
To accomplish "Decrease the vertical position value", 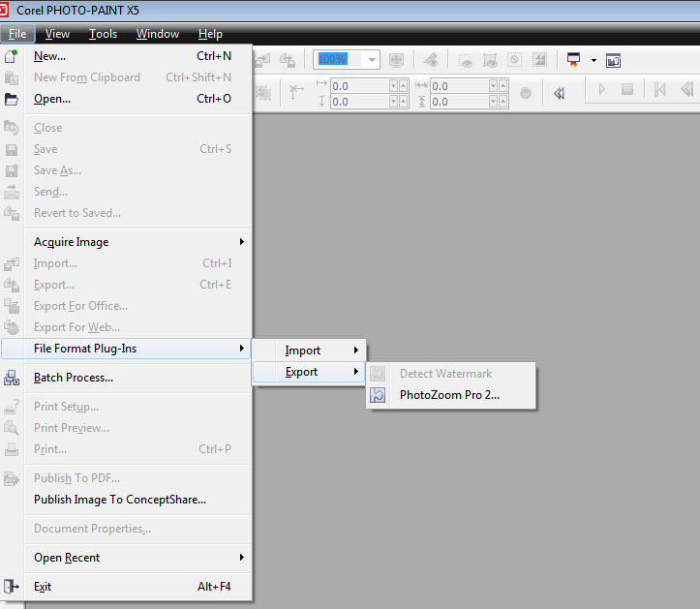I will pos(393,102).
